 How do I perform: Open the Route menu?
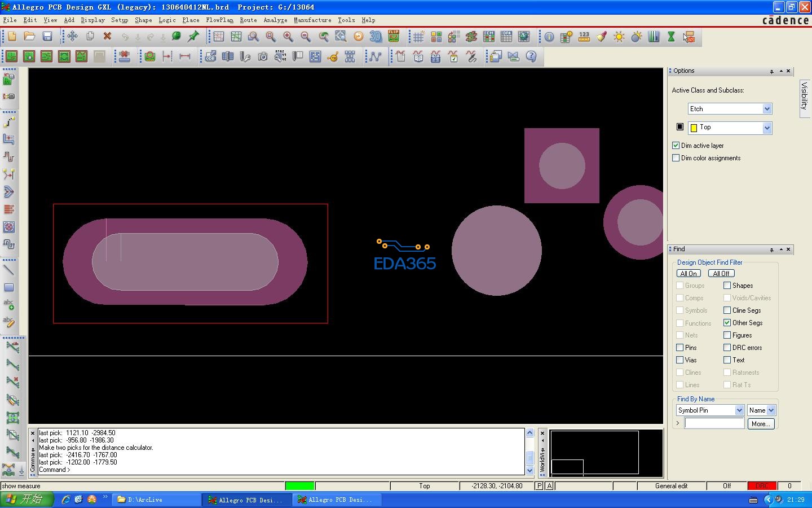[x=248, y=20]
